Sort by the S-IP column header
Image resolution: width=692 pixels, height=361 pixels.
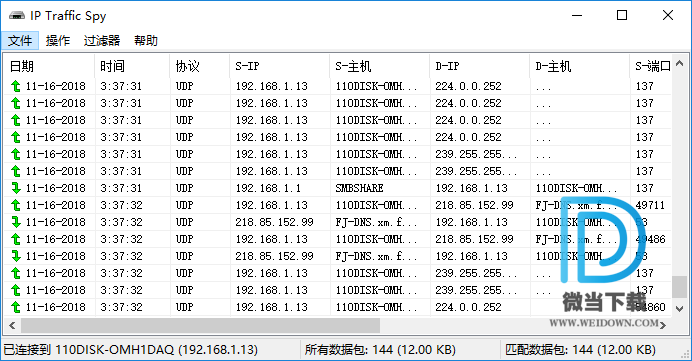coord(280,66)
